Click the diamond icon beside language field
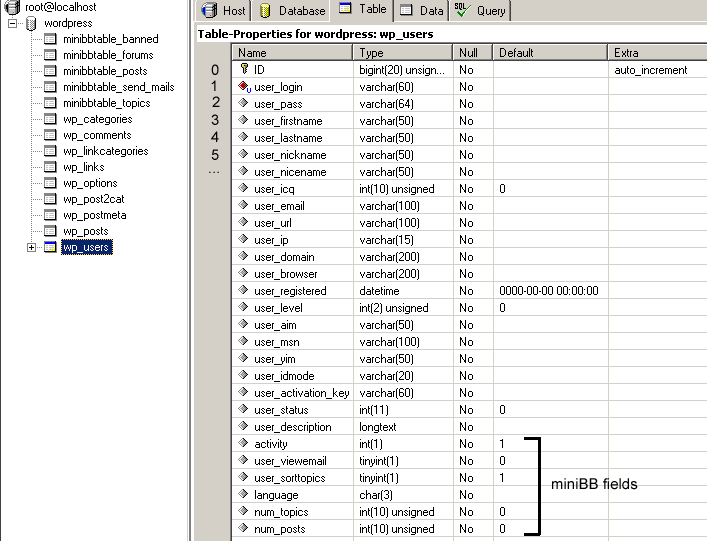The image size is (707, 541). [243, 493]
